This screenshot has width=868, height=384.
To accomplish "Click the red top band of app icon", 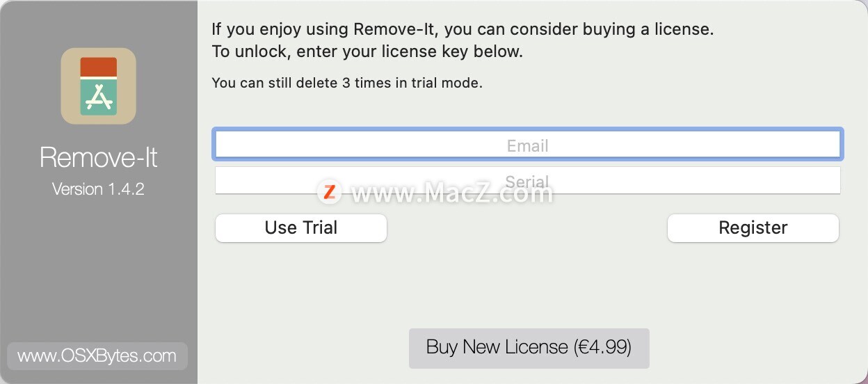I will (99, 67).
